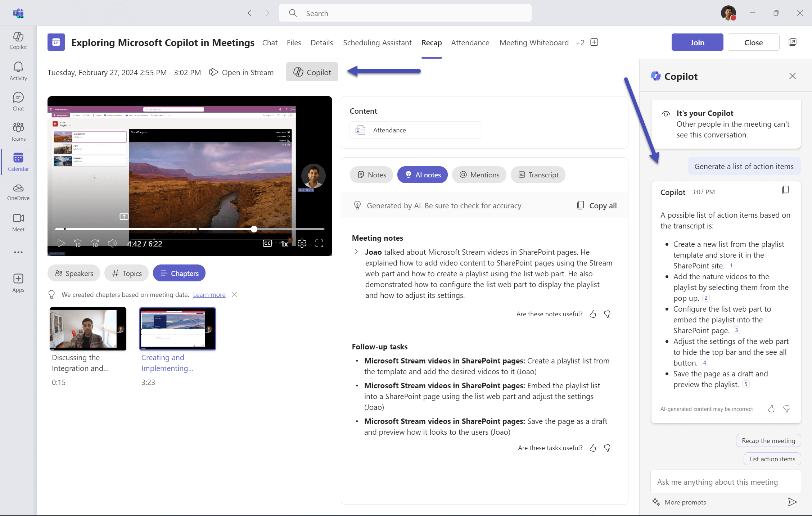The width and height of the screenshot is (812, 516).
Task: Open Apps from the left sidebar
Action: point(18,282)
